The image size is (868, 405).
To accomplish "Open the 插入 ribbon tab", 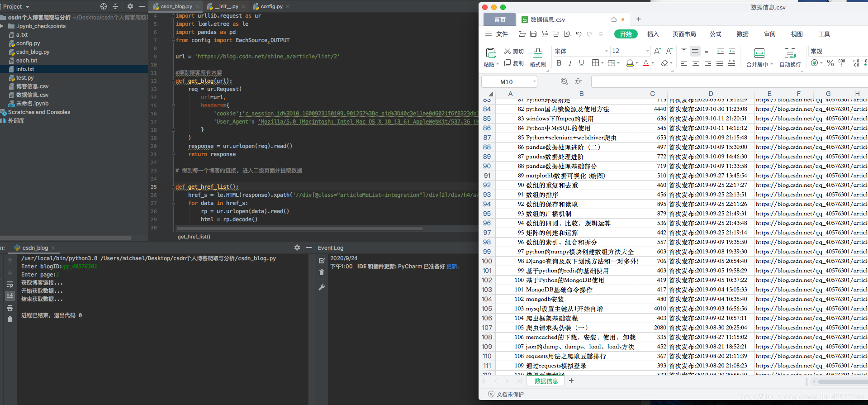I will tap(653, 34).
